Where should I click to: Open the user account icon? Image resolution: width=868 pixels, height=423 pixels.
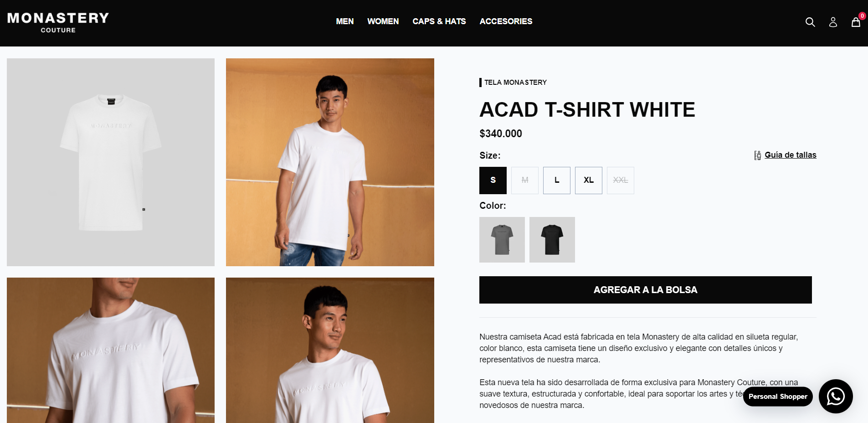pyautogui.click(x=833, y=22)
